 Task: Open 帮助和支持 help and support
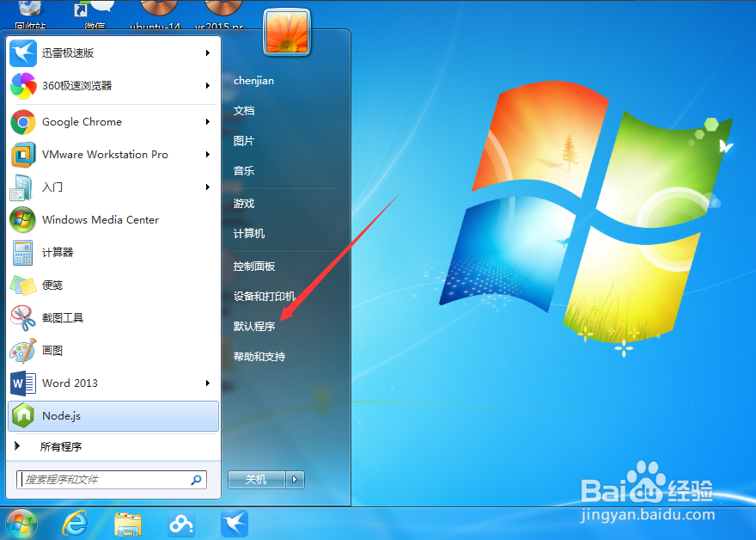[259, 357]
